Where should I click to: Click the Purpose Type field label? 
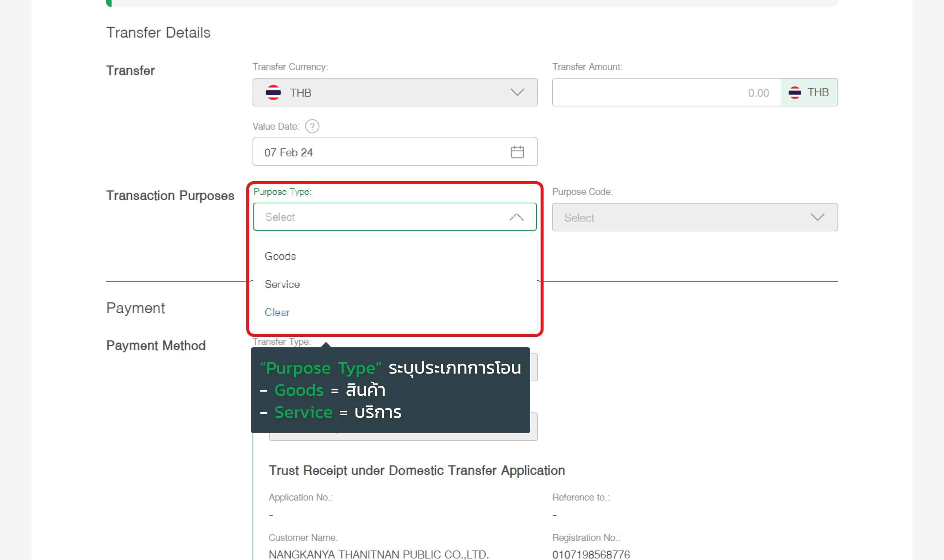point(282,192)
